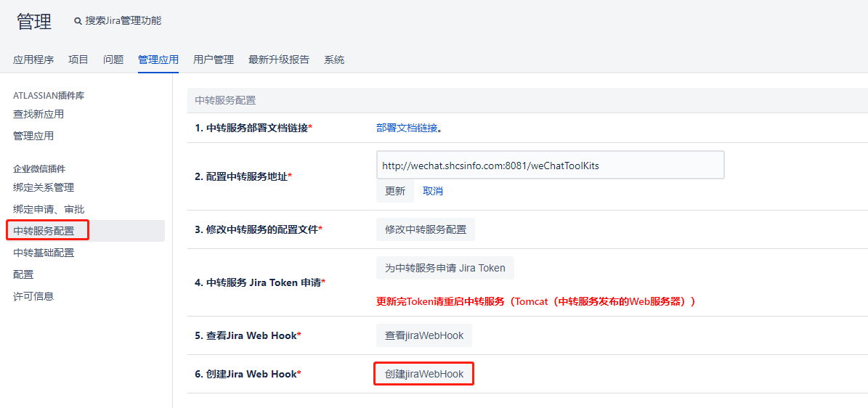Select the 用户管理 tab
868x408 pixels.
pyautogui.click(x=214, y=60)
